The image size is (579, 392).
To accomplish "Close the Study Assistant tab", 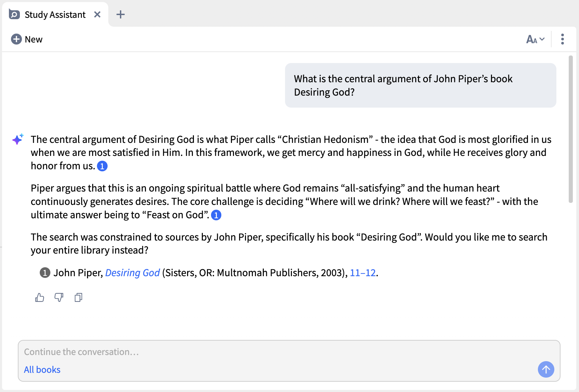I will coord(97,14).
